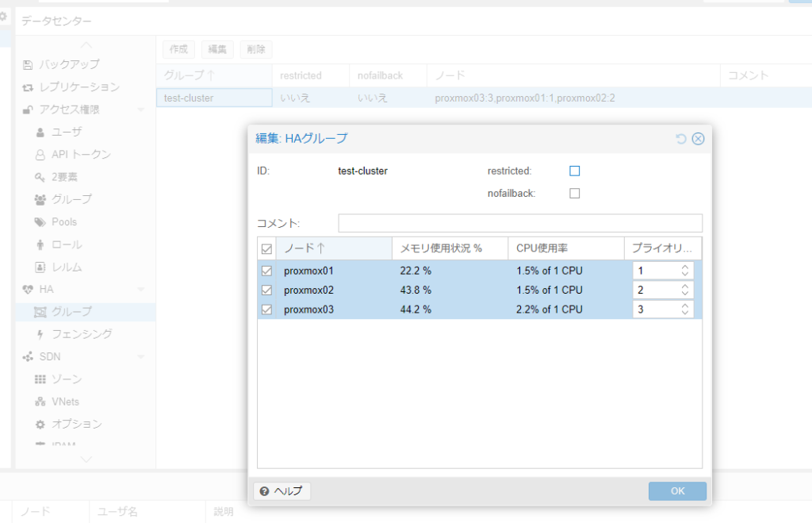Toggle the select-all nodes header checkbox
The width and height of the screenshot is (812, 523).
coord(266,249)
